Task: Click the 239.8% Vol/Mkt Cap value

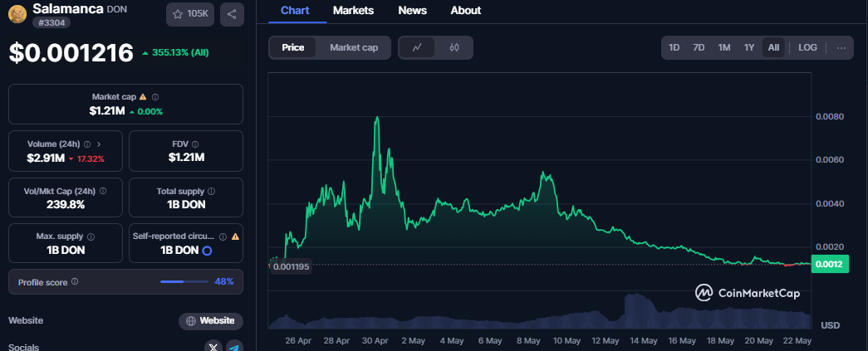Action: click(x=66, y=204)
